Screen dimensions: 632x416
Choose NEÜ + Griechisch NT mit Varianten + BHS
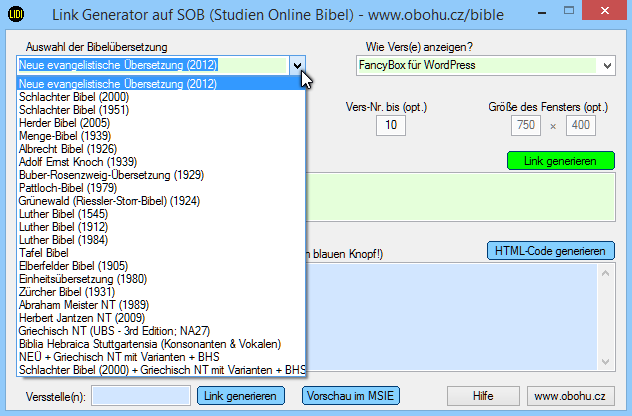click(x=161, y=357)
